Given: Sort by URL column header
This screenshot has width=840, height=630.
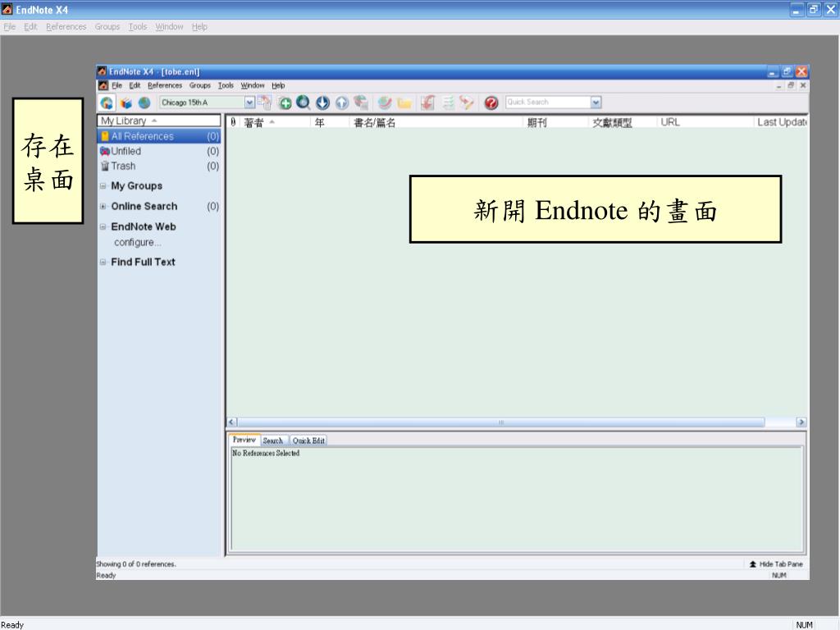Looking at the screenshot, I should 705,122.
